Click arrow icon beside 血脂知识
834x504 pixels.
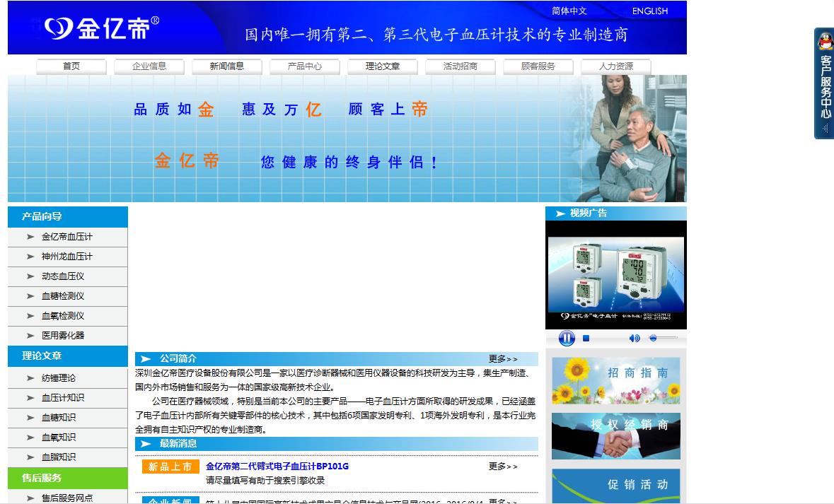[x=30, y=457]
